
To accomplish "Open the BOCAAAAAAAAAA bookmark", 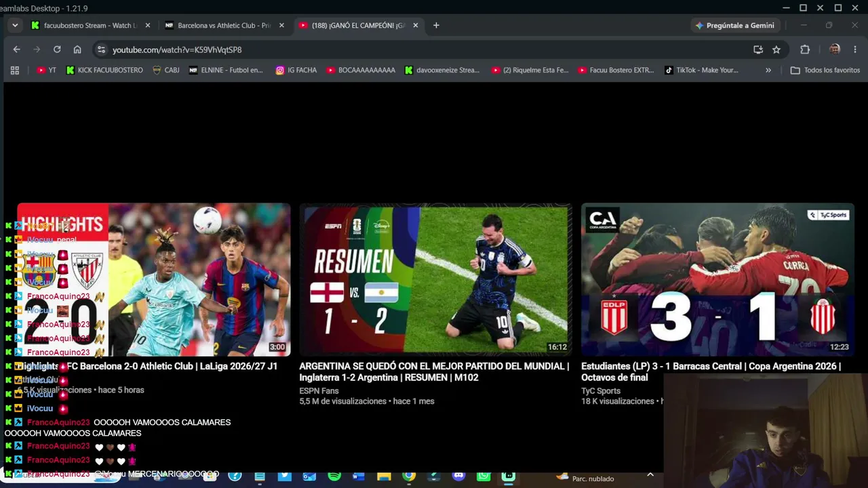I will [x=361, y=70].
